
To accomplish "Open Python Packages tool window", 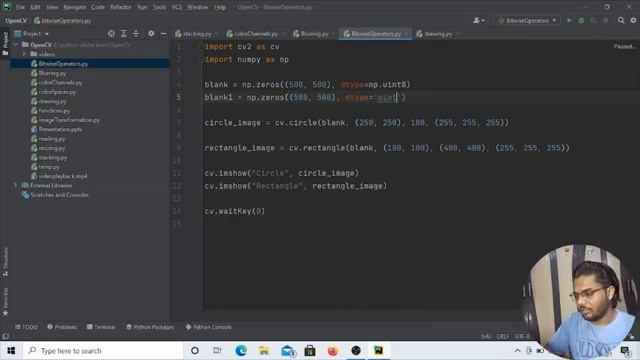I will (150, 327).
